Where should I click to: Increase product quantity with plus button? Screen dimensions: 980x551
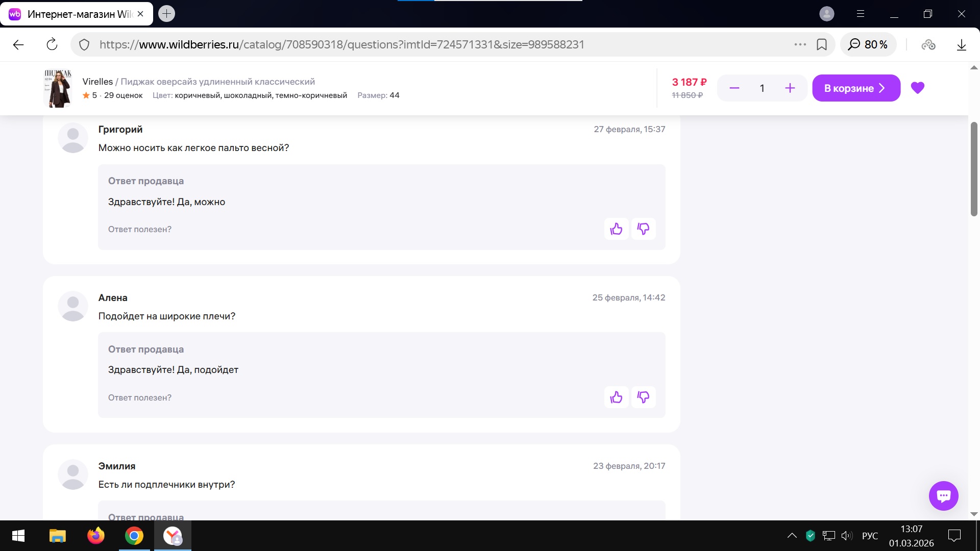pyautogui.click(x=790, y=88)
